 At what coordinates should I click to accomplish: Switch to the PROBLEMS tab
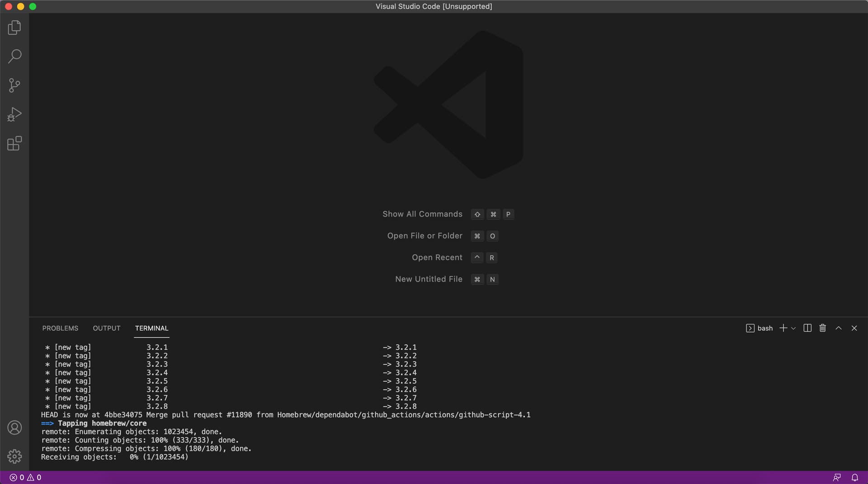[x=60, y=328]
